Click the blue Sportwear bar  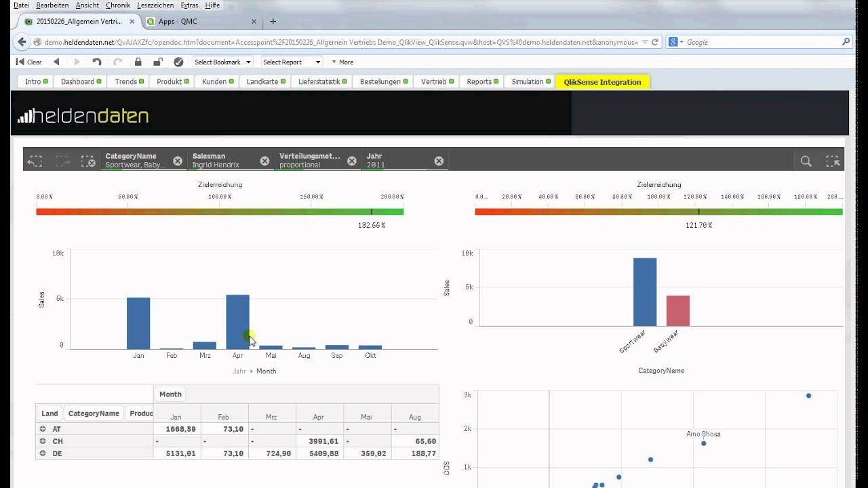pyautogui.click(x=645, y=292)
